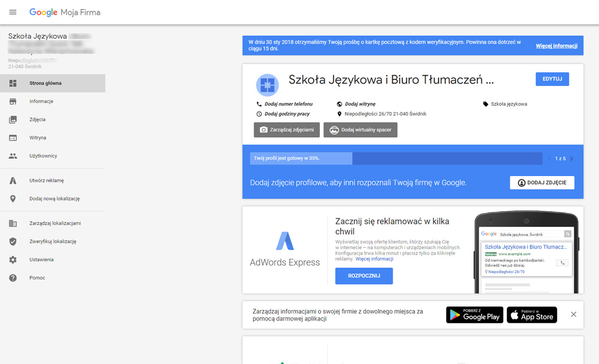This screenshot has width=599, height=364.
Task: Click the tag icon by Szkoła językowa
Action: tap(486, 104)
